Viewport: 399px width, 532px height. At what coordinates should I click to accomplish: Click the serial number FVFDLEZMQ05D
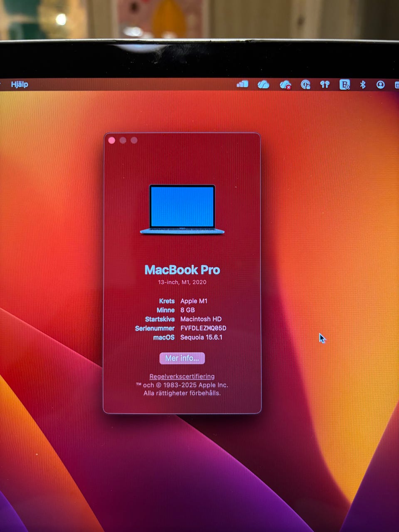click(x=203, y=328)
